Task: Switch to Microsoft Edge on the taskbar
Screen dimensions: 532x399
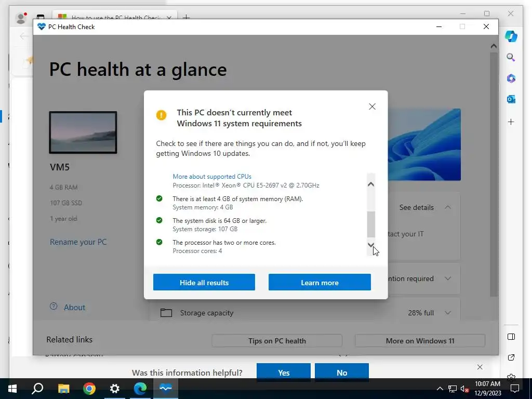Action: click(x=140, y=389)
